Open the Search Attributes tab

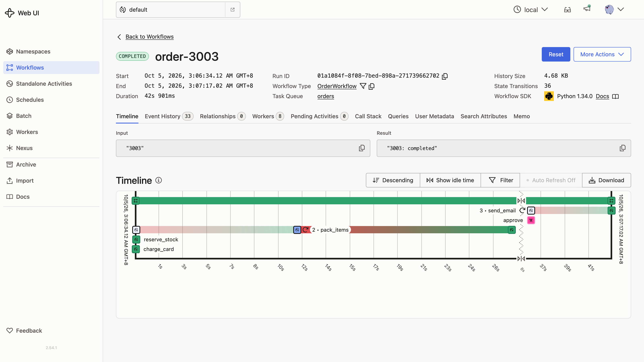(x=483, y=116)
